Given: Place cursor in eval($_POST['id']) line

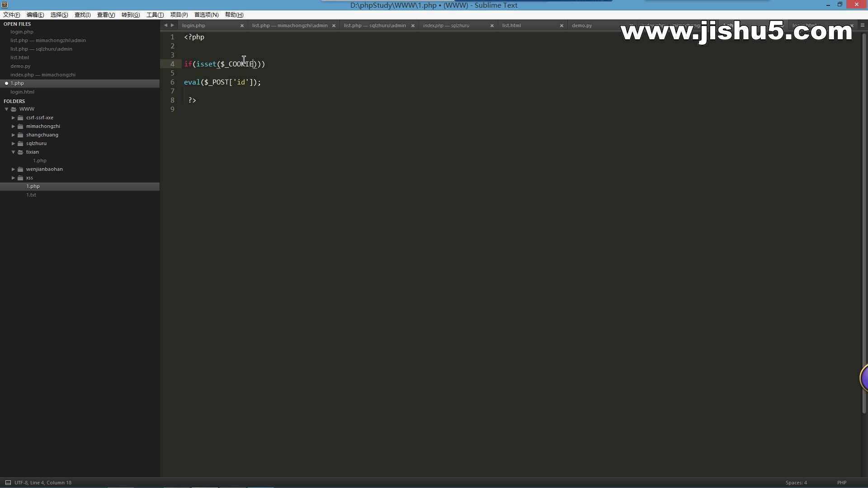Looking at the screenshot, I should pos(222,82).
